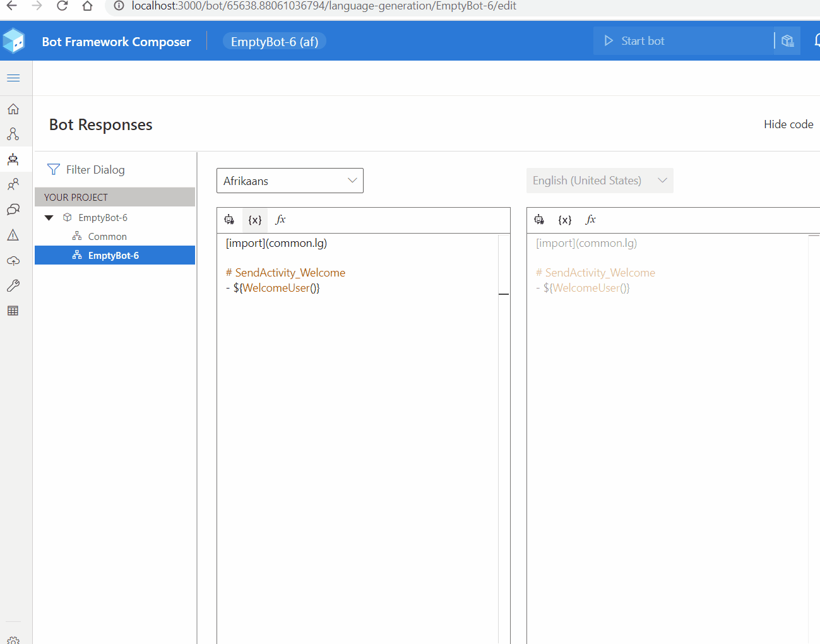Click the English editor vertical scrollbar

pyautogui.click(x=814, y=439)
